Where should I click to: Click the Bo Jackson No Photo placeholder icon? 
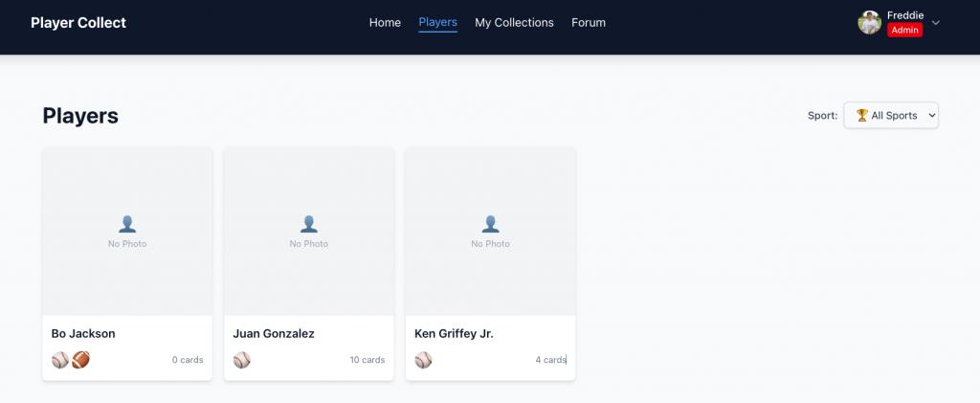(x=127, y=224)
